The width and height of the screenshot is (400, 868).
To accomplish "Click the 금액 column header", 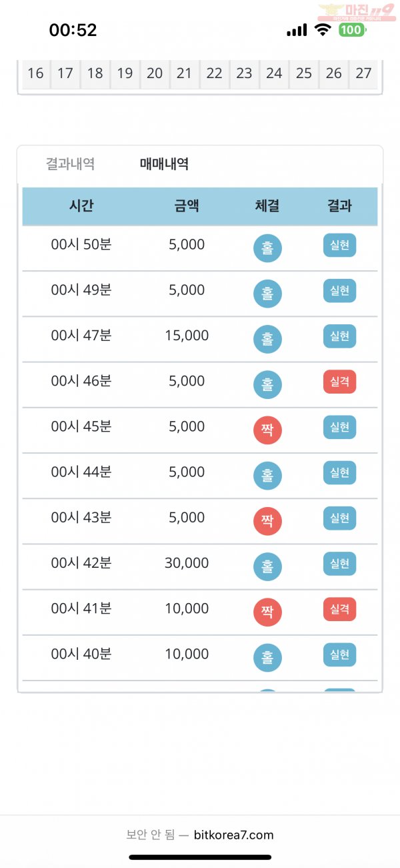I will click(x=187, y=206).
